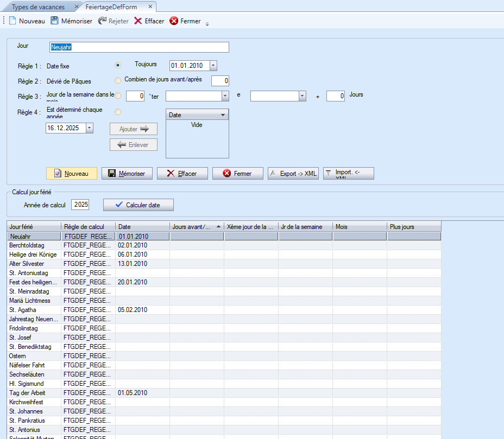
Task: Click the Mémoriser floppy disk toolbar icon
Action: click(54, 21)
